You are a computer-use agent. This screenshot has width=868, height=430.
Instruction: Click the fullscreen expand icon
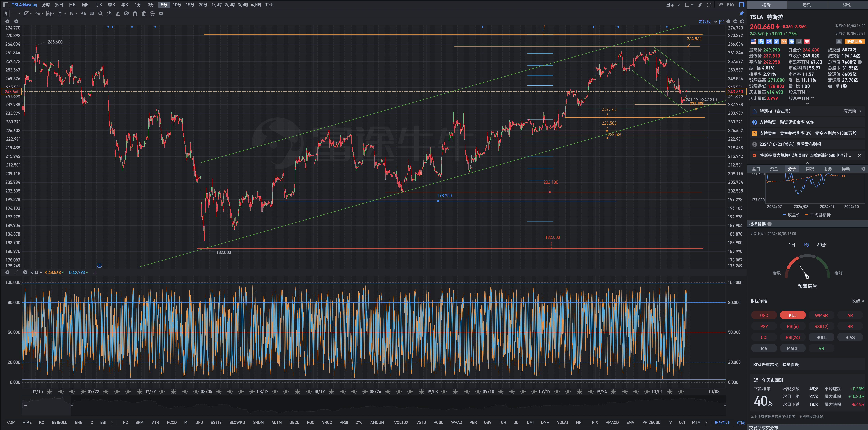click(x=709, y=5)
